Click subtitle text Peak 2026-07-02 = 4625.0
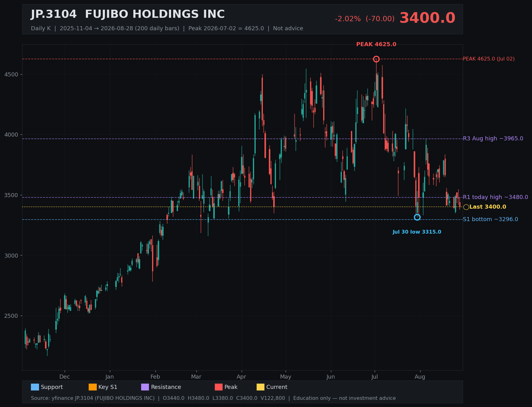The width and height of the screenshot is (532, 407). click(226, 28)
